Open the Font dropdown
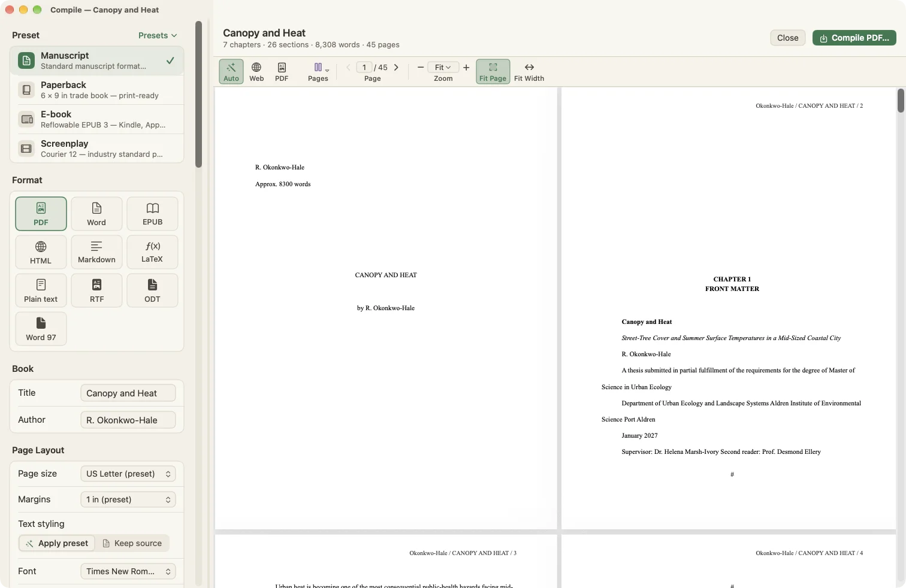 click(128, 571)
